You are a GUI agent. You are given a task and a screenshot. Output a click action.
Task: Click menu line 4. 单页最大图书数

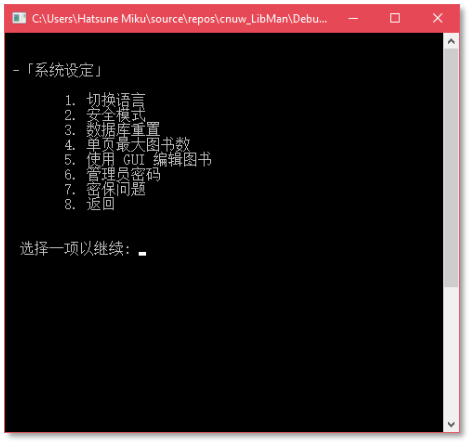point(127,145)
